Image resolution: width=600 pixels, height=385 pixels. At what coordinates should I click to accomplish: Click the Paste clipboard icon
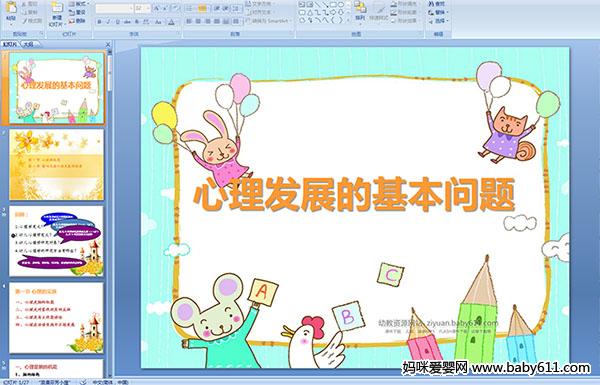(x=11, y=8)
